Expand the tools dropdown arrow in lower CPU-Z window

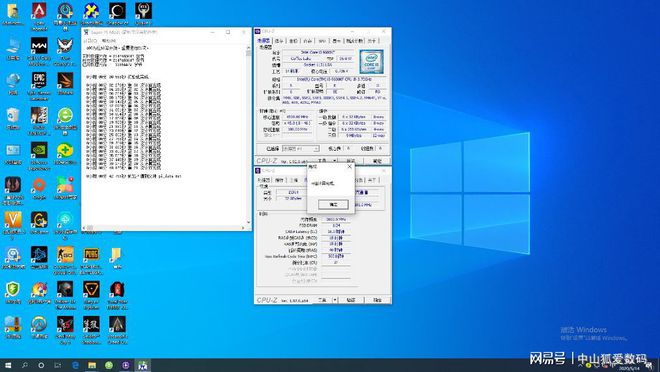click(x=335, y=300)
